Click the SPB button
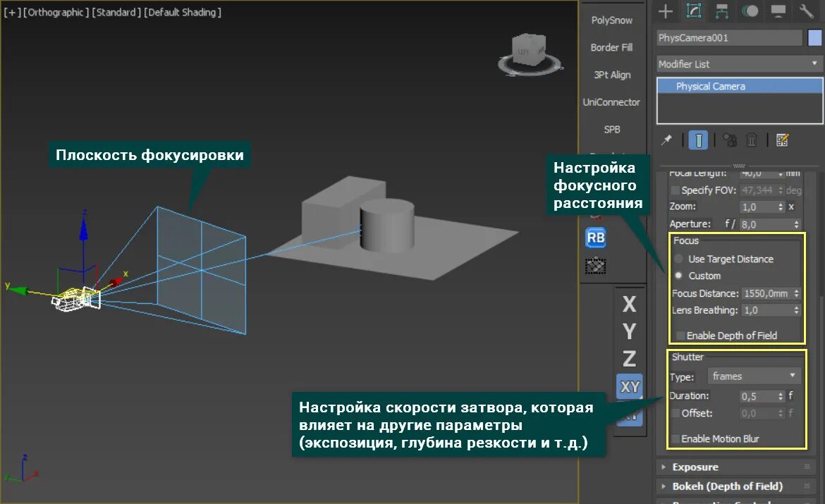This screenshot has height=504, width=825. pos(612,130)
